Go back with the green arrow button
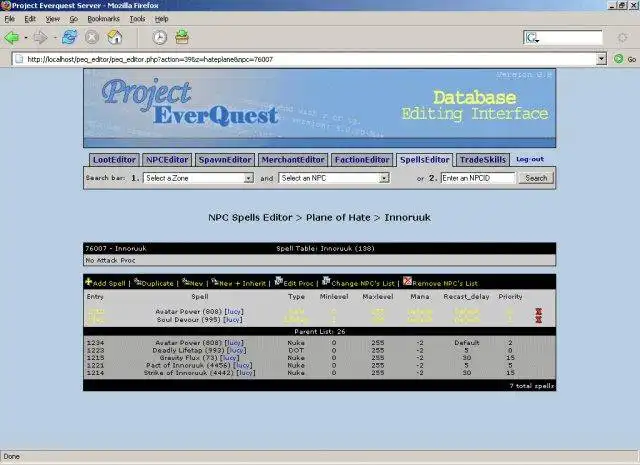 (x=11, y=38)
